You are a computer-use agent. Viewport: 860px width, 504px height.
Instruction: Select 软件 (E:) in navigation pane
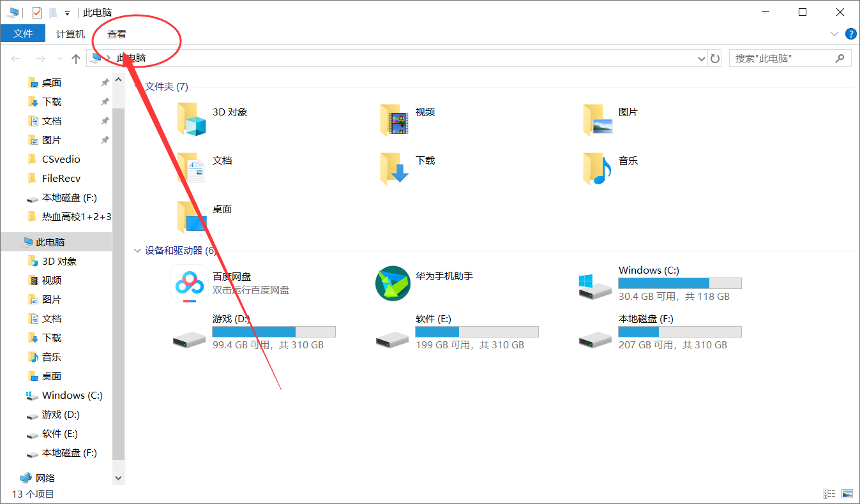click(x=60, y=434)
